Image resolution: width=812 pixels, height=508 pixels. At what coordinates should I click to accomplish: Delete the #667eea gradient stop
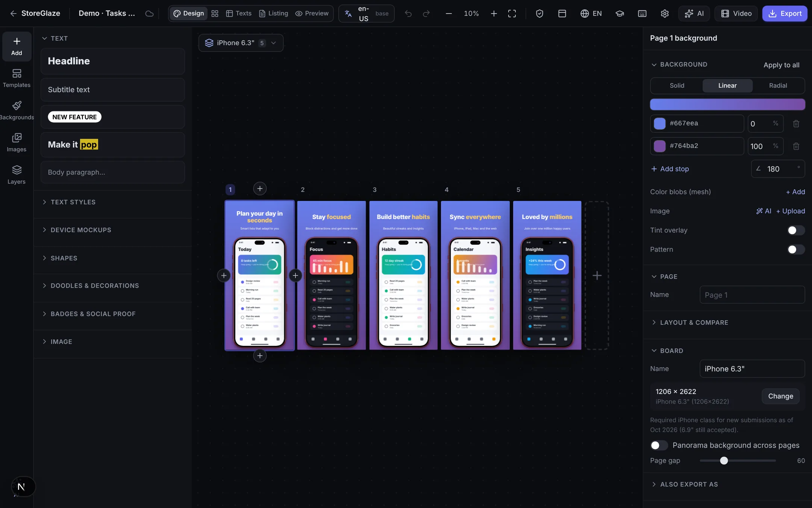click(796, 123)
